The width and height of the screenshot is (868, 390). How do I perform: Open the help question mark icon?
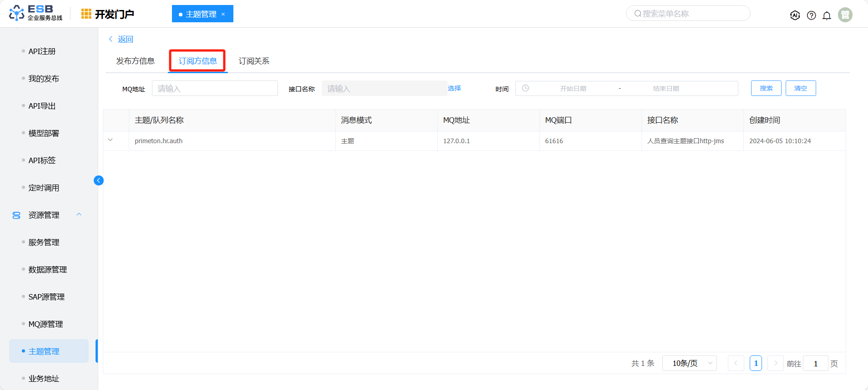(x=811, y=15)
